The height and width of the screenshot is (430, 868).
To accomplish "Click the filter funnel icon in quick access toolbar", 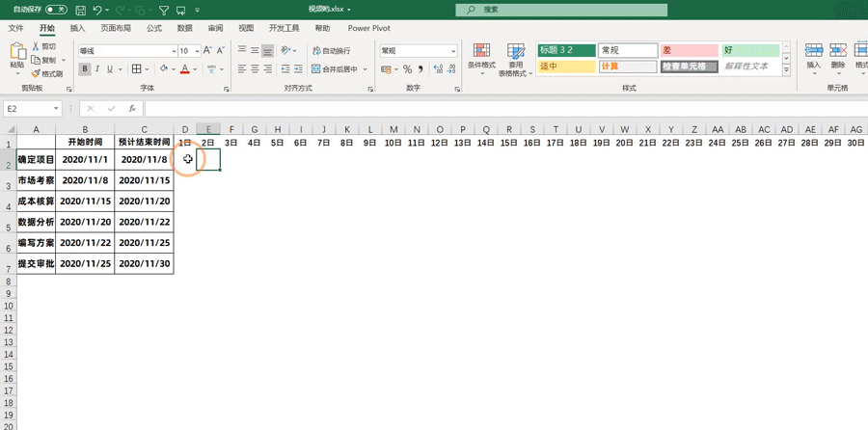I will coord(164,10).
